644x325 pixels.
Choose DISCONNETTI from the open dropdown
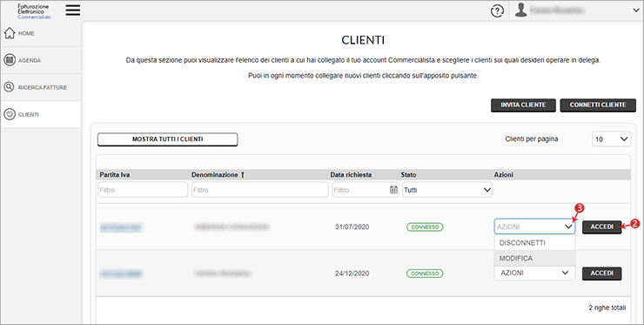[534, 243]
